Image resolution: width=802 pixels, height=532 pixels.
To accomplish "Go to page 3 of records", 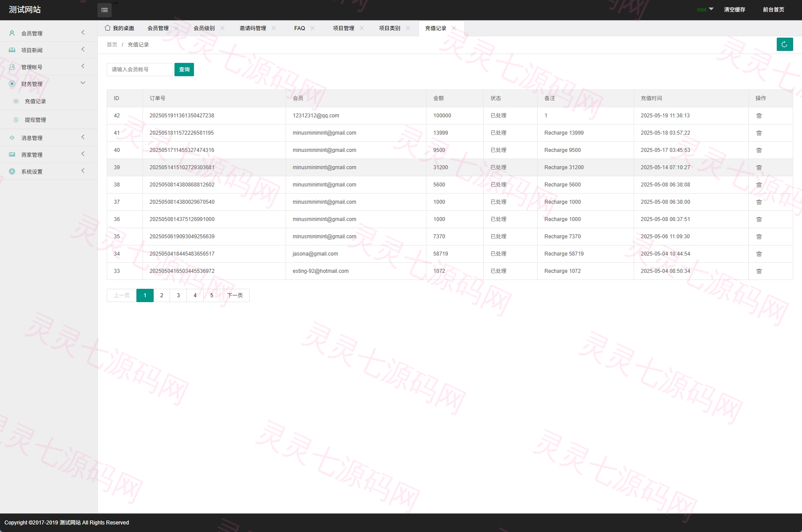I will (x=178, y=295).
